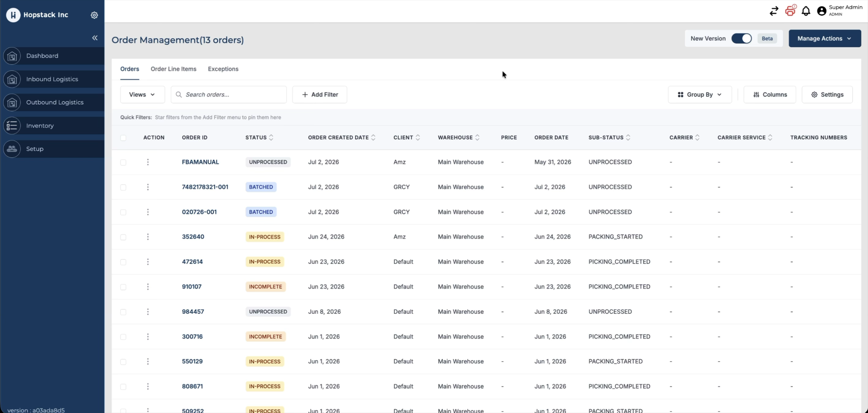
Task: Click the version a03ada8d5 text
Action: pos(36,410)
